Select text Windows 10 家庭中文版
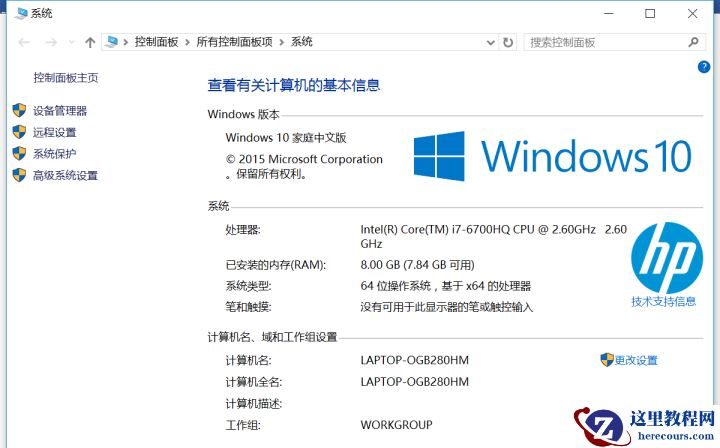 click(x=286, y=138)
